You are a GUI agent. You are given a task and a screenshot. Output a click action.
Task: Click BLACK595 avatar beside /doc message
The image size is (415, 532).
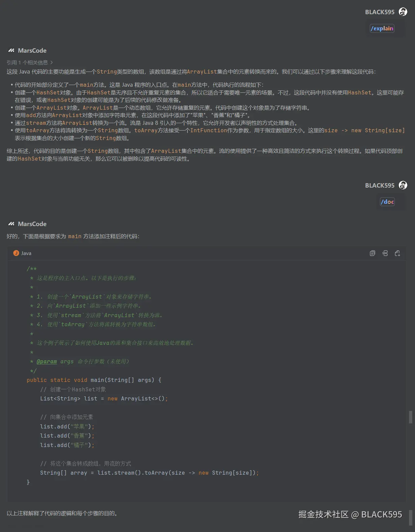(403, 185)
